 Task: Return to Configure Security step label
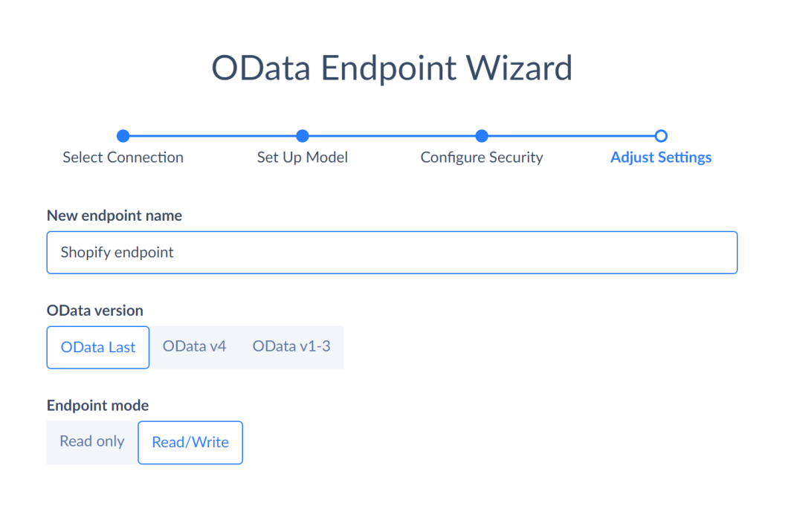click(482, 158)
